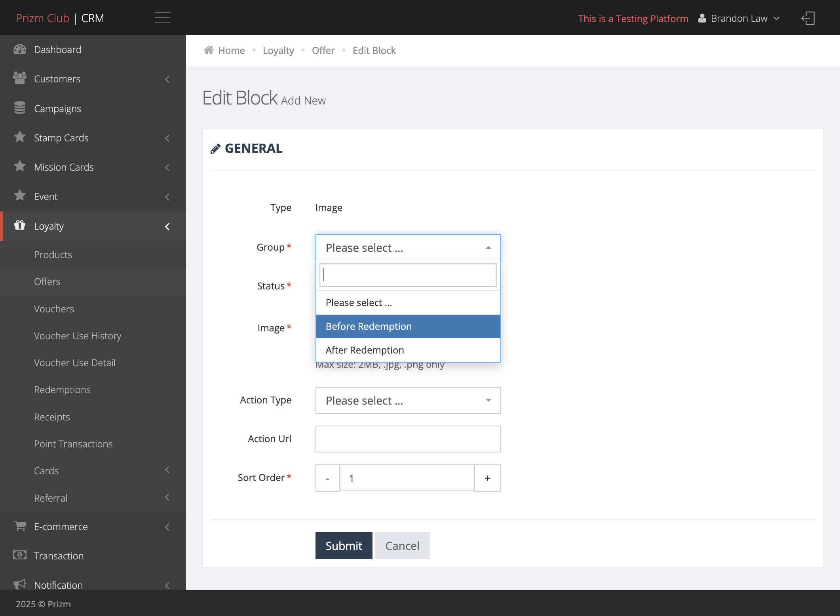Image resolution: width=840 pixels, height=616 pixels.
Task: Click the Event star icon
Action: (x=20, y=196)
